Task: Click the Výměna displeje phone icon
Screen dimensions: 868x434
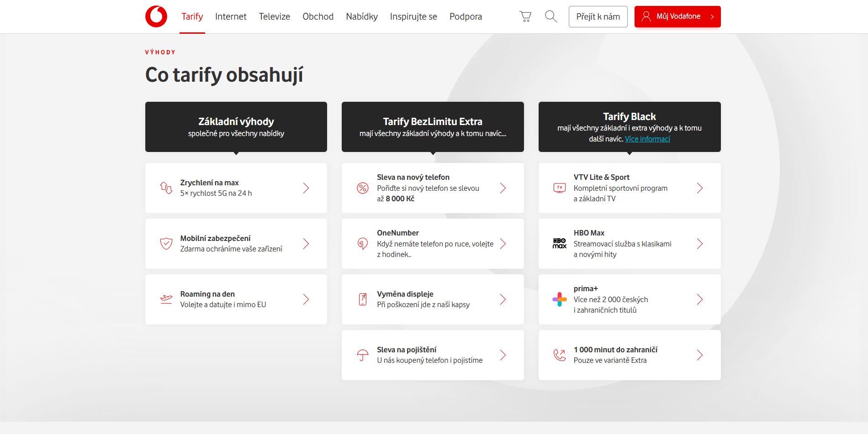Action: click(x=363, y=299)
